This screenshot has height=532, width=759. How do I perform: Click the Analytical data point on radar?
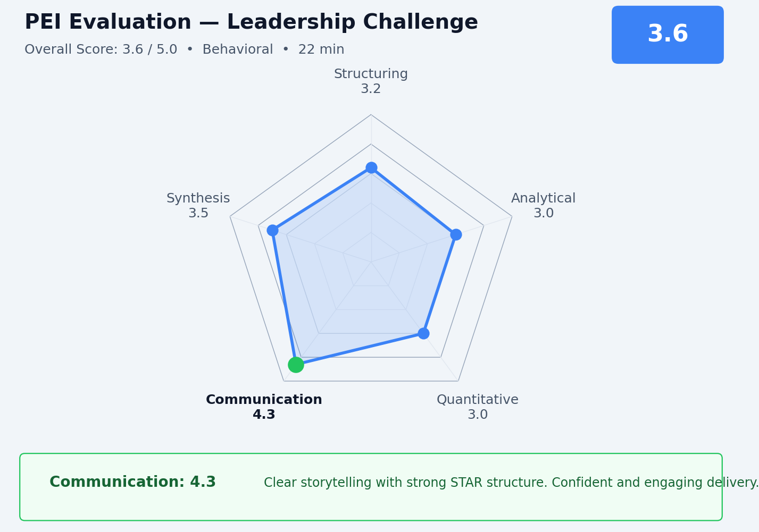pyautogui.click(x=456, y=234)
